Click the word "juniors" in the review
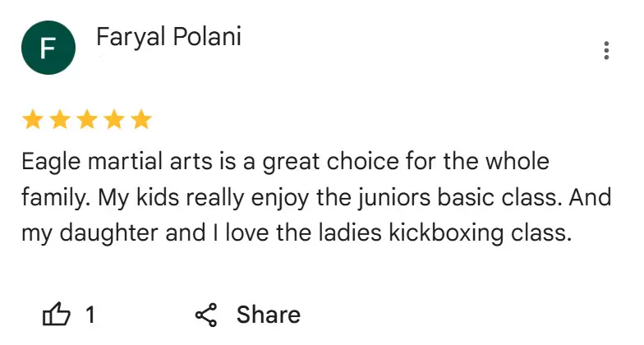Viewport: 644px width, 345px height. (393, 197)
